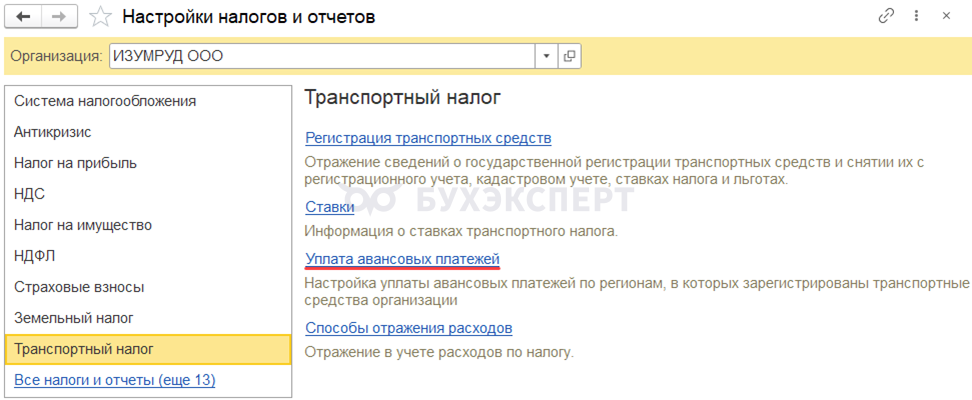
Task: Click the ИЗУМРУД ООО organization field
Action: coord(322,56)
